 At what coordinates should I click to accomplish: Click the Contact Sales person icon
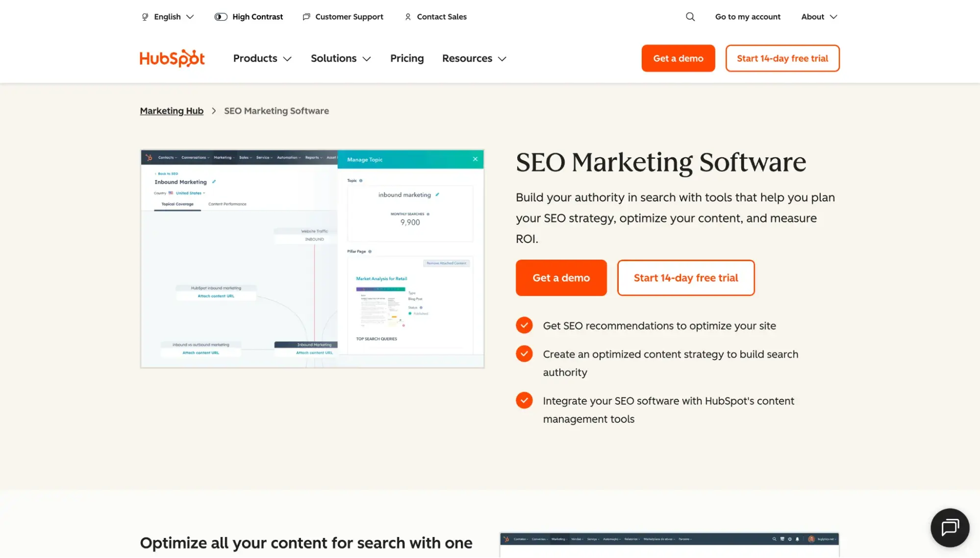pos(407,17)
